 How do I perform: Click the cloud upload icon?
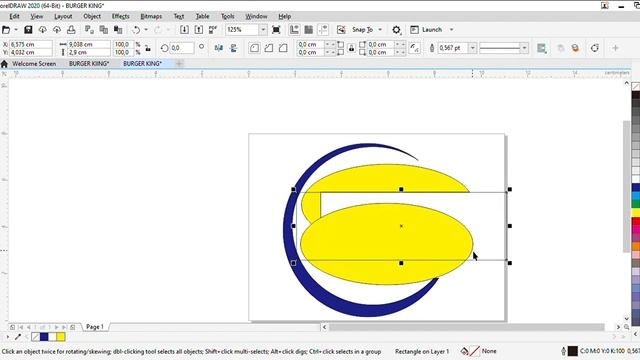[57, 30]
